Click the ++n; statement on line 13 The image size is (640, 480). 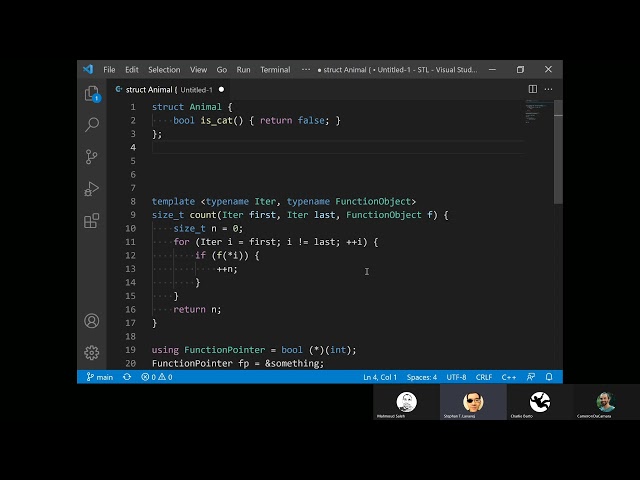(227, 269)
